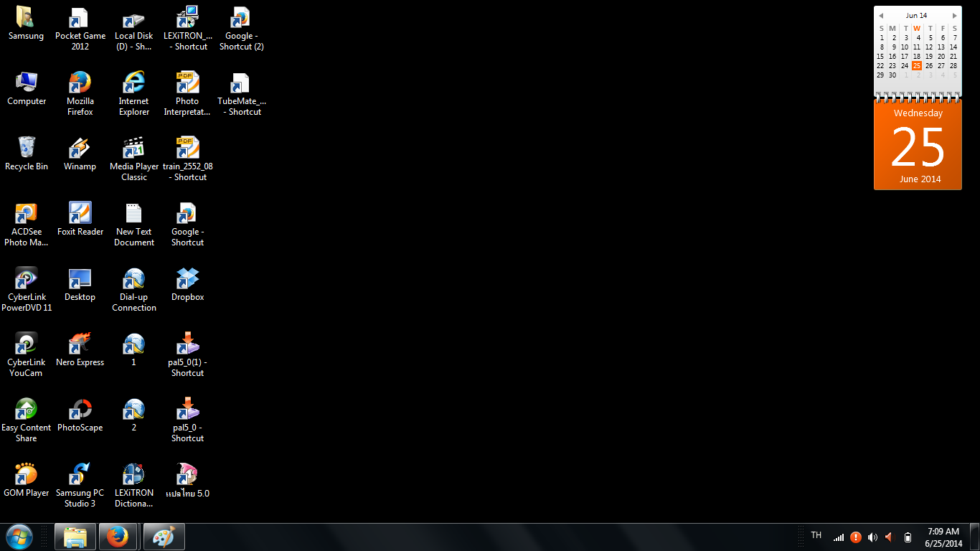The height and width of the screenshot is (551, 980).
Task: Select the Nero Express shortcut
Action: click(80, 351)
